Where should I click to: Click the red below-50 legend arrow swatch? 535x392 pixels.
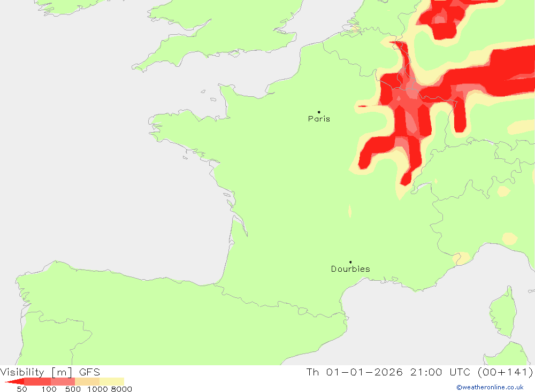coord(14,381)
